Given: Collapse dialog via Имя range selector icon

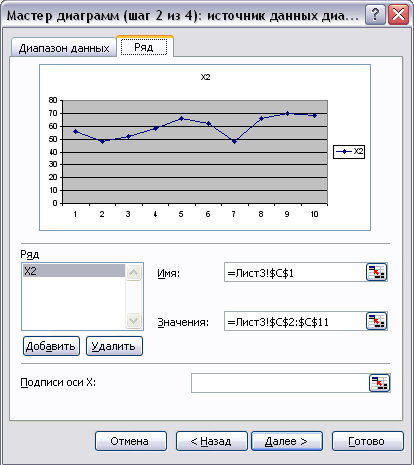Looking at the screenshot, I should click(x=376, y=272).
